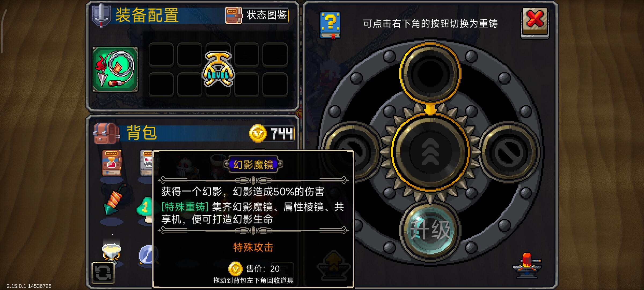Select the golden LEVEL trinket item
The width and height of the screenshot is (644, 290).
218,69
